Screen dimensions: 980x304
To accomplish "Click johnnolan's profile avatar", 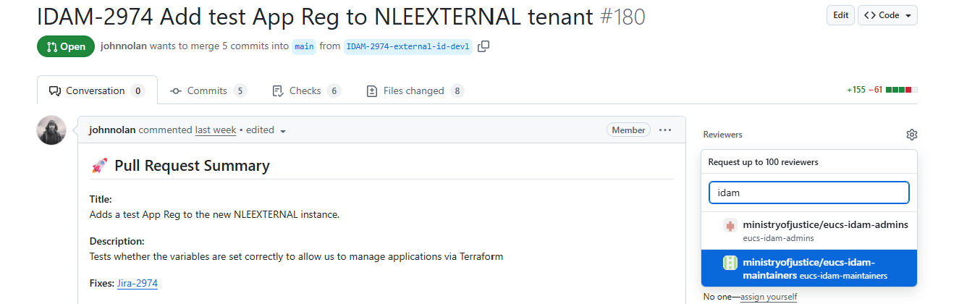I will pos(51,130).
